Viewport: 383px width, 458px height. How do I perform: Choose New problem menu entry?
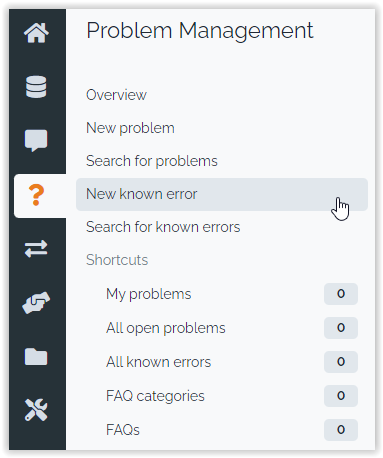130,128
